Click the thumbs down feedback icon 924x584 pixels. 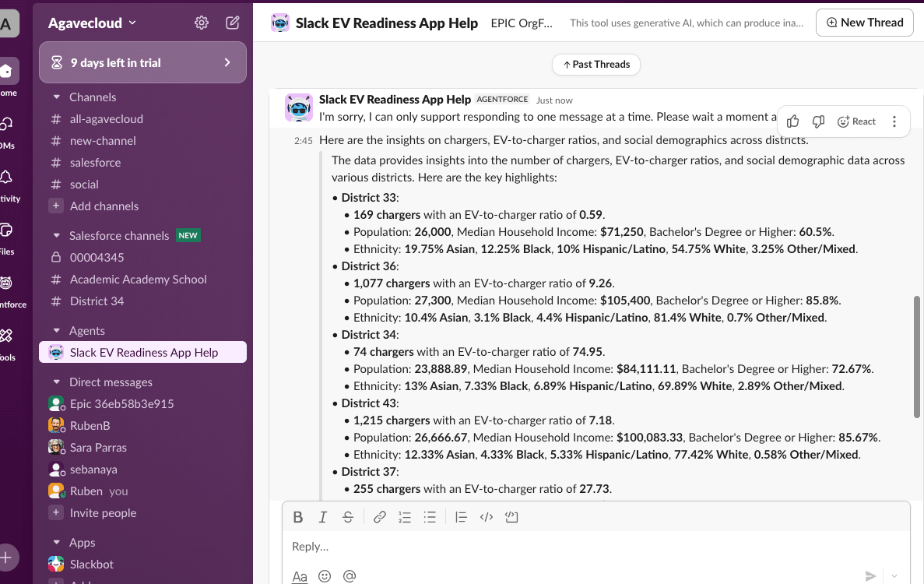click(818, 121)
